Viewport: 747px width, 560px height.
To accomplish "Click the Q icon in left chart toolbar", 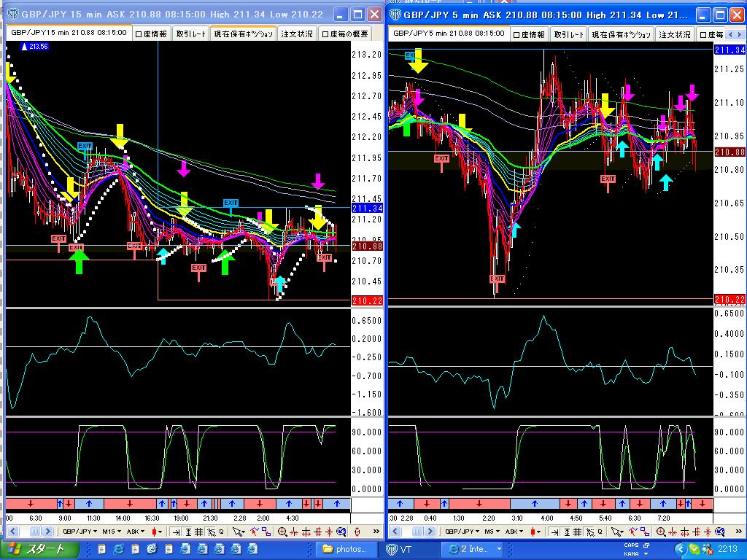I will click(x=221, y=532).
